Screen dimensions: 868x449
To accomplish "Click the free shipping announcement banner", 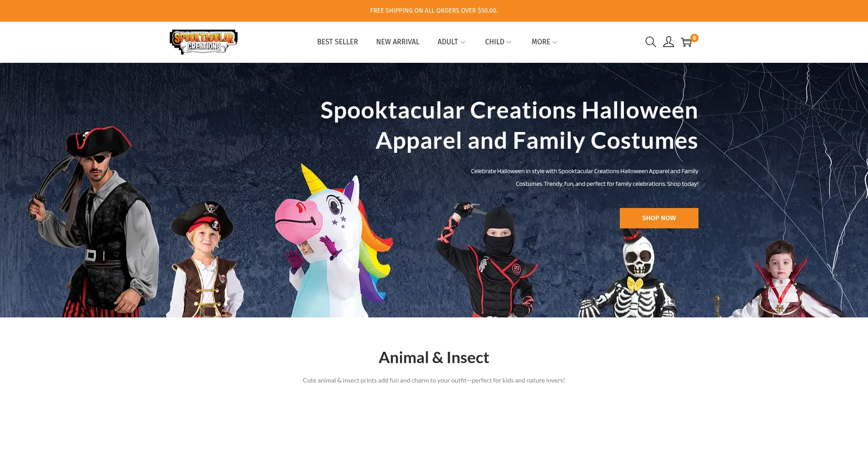I will (x=434, y=11).
